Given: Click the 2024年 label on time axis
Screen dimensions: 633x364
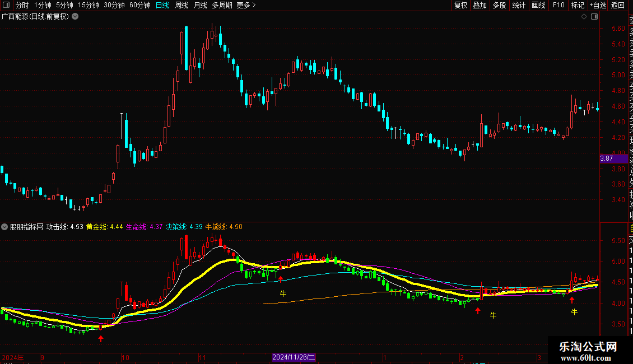Looking at the screenshot, I should pos(13,357).
